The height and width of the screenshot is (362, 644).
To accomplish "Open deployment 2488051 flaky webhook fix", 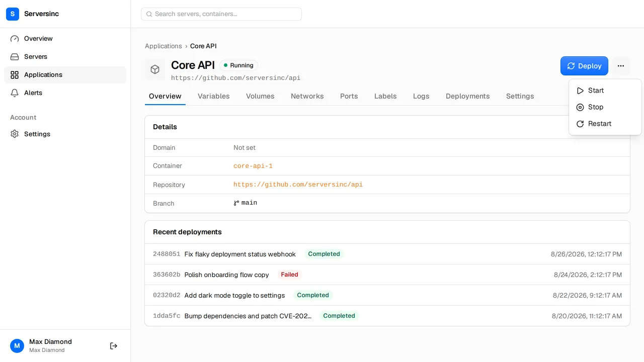I will pos(387,254).
